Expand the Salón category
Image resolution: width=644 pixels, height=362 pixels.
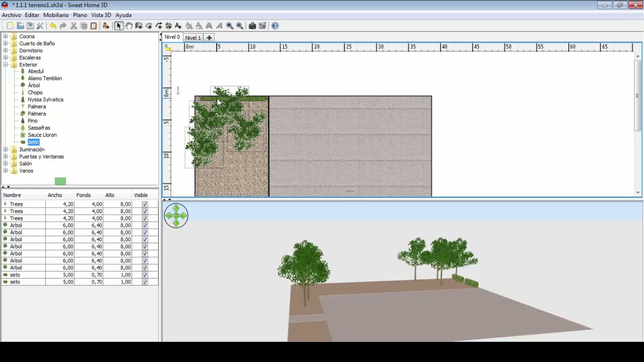[x=6, y=163]
